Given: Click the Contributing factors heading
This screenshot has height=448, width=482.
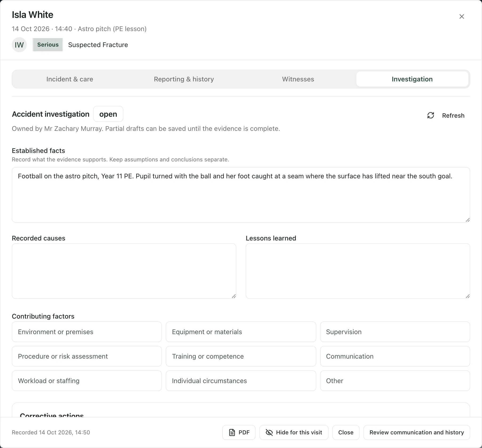Looking at the screenshot, I should click(x=43, y=316).
